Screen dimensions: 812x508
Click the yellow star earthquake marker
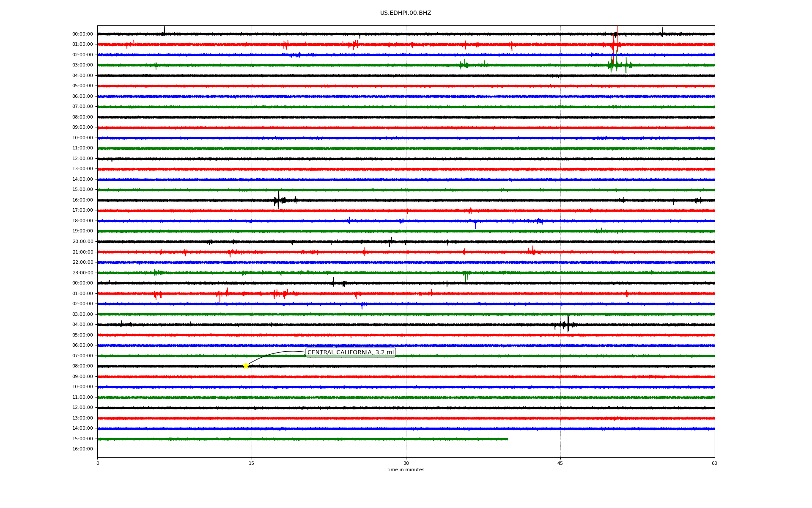[246, 366]
